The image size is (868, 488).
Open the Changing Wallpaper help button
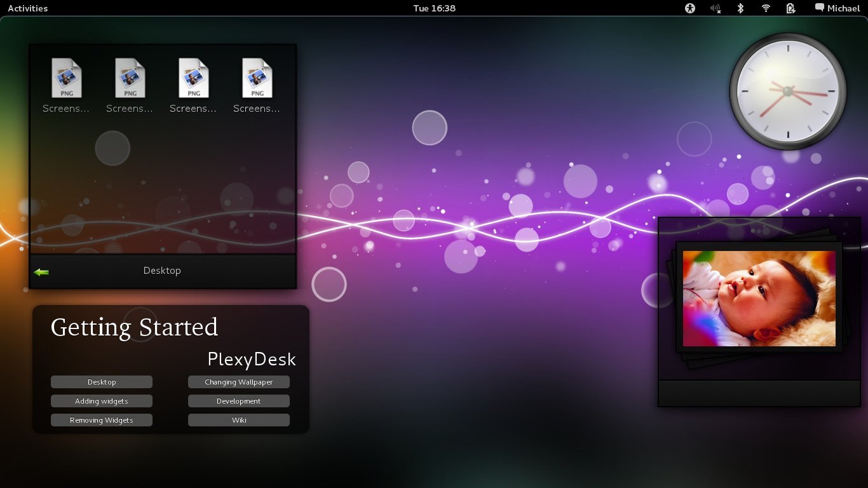tap(239, 382)
